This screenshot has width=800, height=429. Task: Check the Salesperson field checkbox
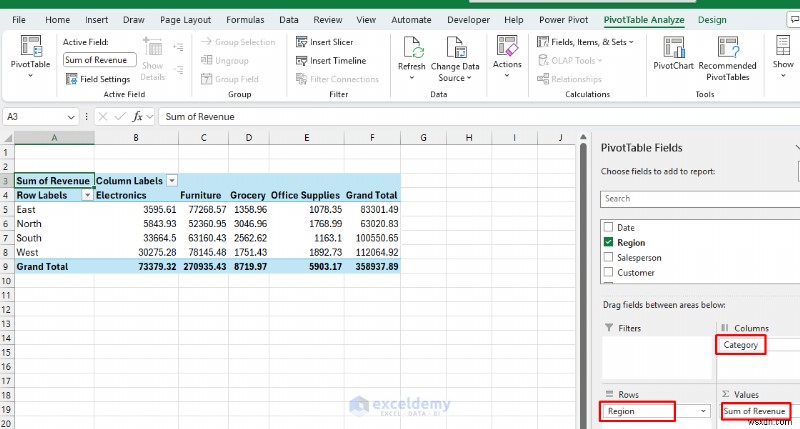[x=608, y=257]
